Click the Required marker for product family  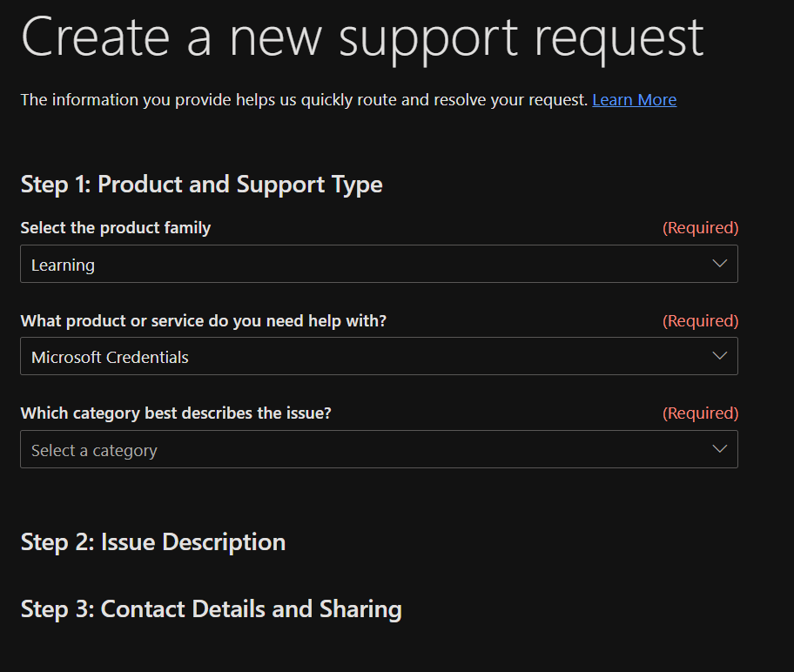coord(700,228)
